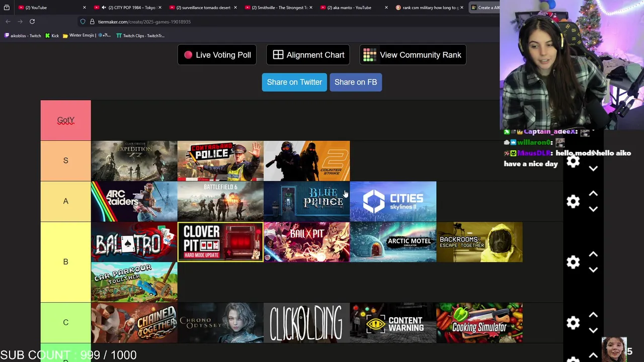Select the Chrono Odyssey tile

[220, 323]
